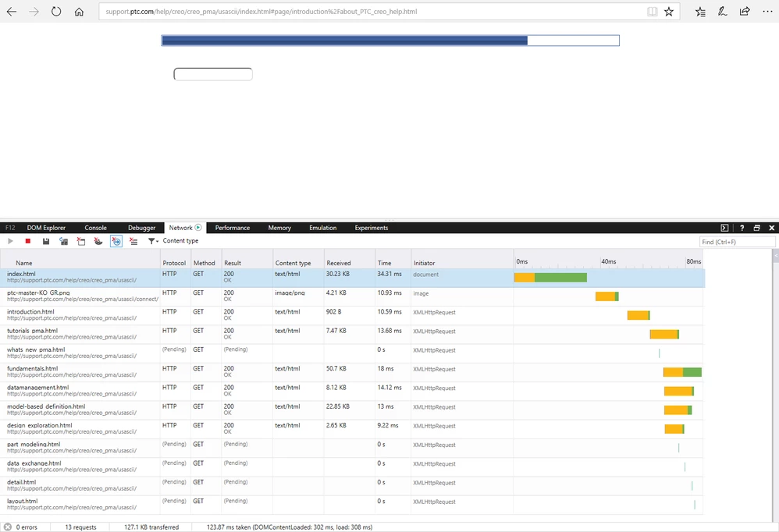Select detail.html pending request
The image size is (779, 532).
(x=352, y=485)
